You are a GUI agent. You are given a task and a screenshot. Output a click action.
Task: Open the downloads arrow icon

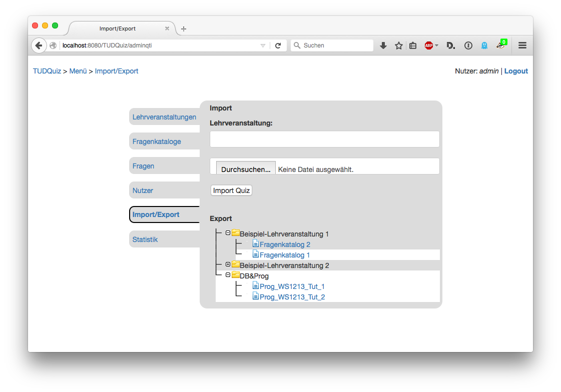pyautogui.click(x=383, y=45)
